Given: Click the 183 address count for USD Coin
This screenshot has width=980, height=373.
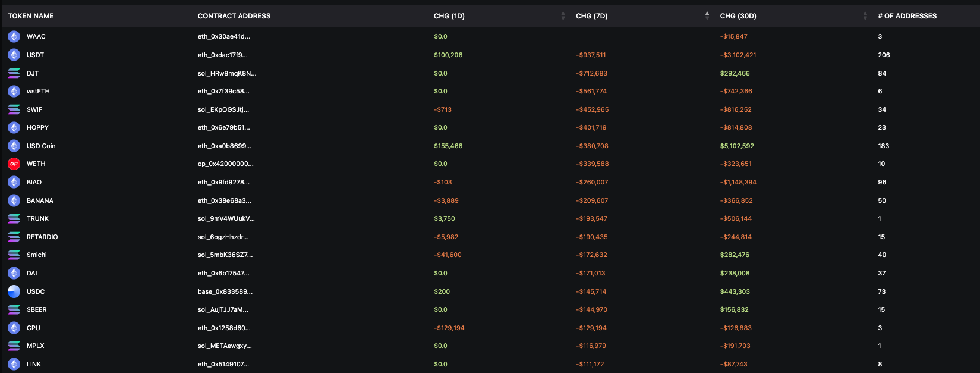Looking at the screenshot, I should pos(884,146).
